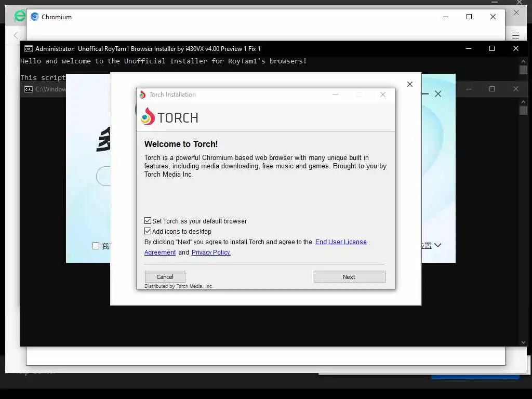Click the rounded field in Chinese installer
This screenshot has height=399, width=532.
coord(103,176)
